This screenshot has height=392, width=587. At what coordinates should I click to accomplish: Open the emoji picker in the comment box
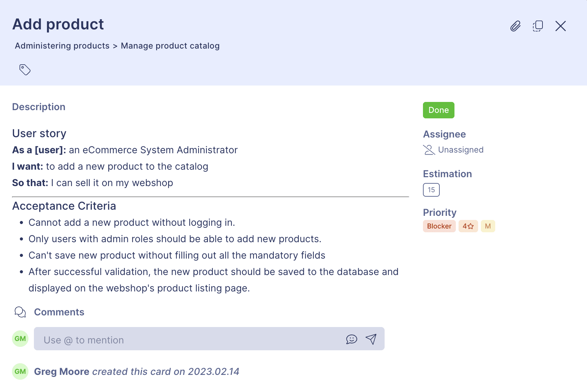352,339
